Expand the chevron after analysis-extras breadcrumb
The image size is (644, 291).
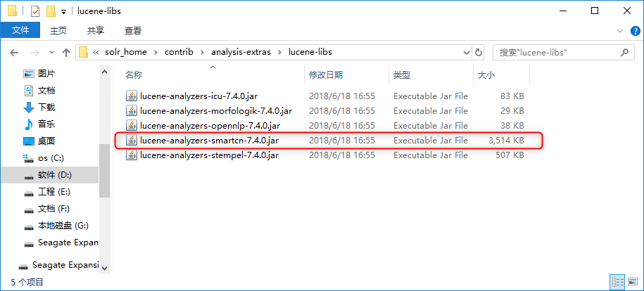point(279,53)
